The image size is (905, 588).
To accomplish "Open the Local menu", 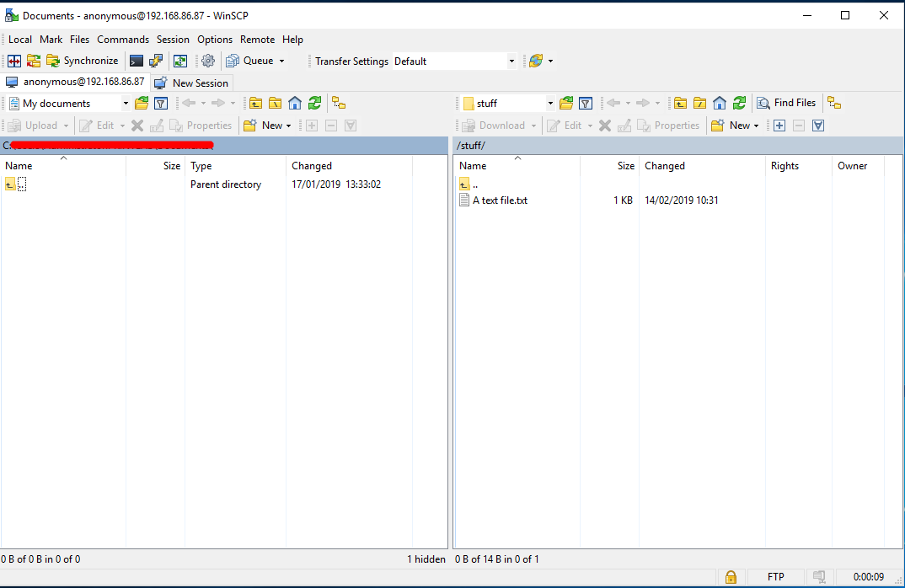I will (20, 40).
